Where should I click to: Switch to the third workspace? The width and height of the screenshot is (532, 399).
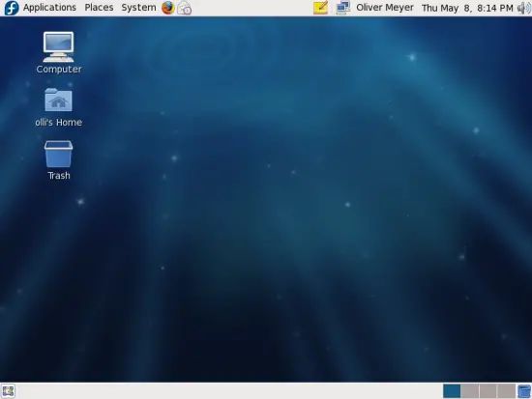[488, 391]
